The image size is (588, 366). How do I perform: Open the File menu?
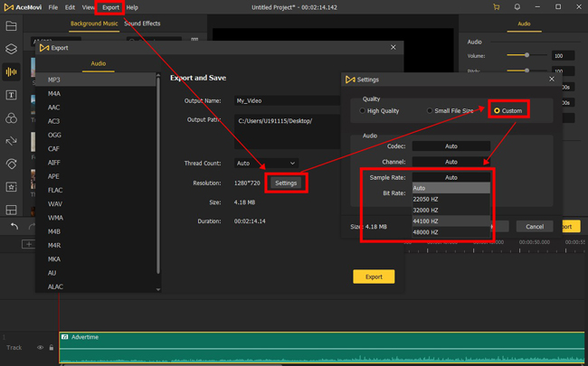click(53, 7)
